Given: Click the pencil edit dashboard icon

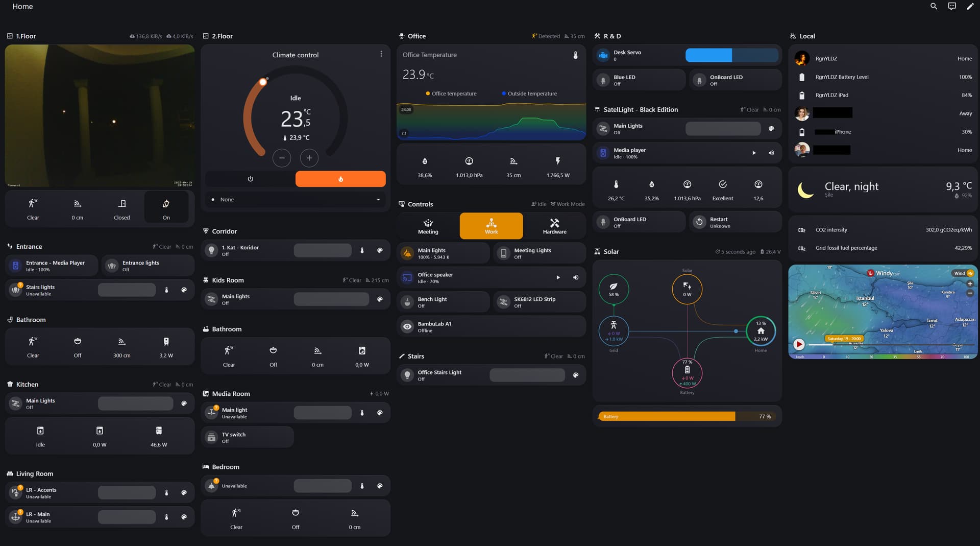Looking at the screenshot, I should 971,6.
